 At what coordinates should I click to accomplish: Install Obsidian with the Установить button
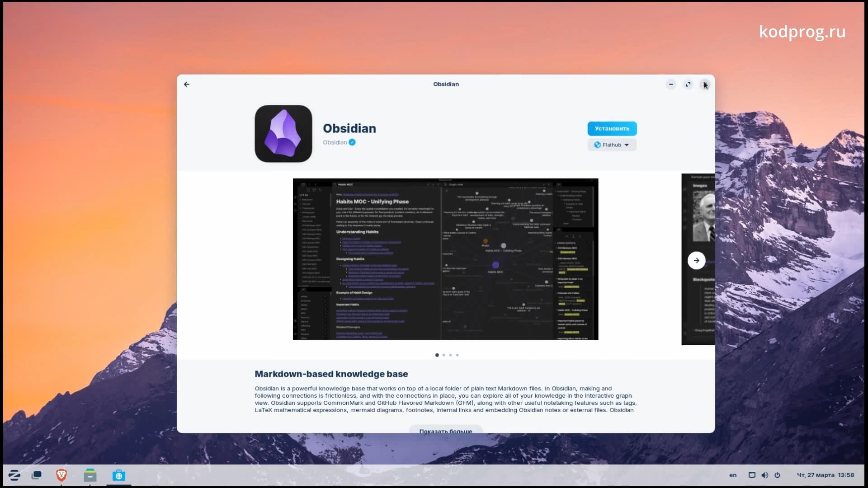[x=612, y=129]
